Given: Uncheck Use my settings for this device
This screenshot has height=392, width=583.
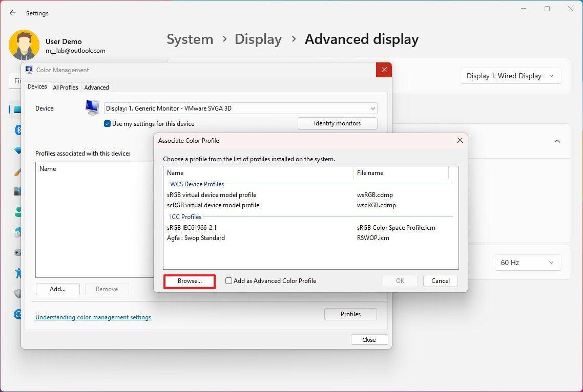Looking at the screenshot, I should click(x=107, y=123).
